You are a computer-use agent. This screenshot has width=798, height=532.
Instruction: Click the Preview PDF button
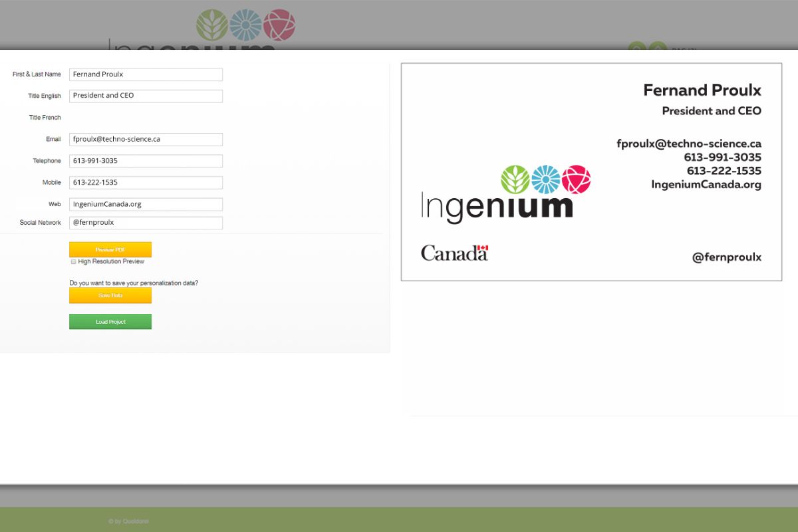point(110,249)
